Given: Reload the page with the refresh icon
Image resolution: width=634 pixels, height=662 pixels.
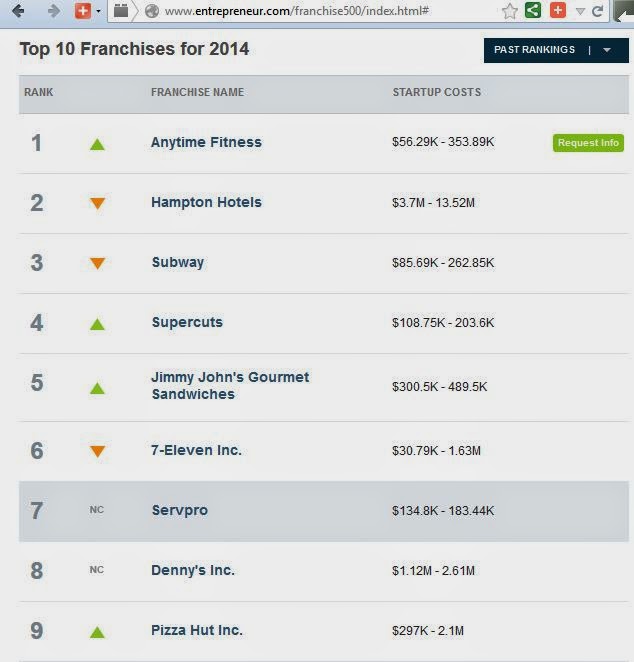Looking at the screenshot, I should point(597,11).
